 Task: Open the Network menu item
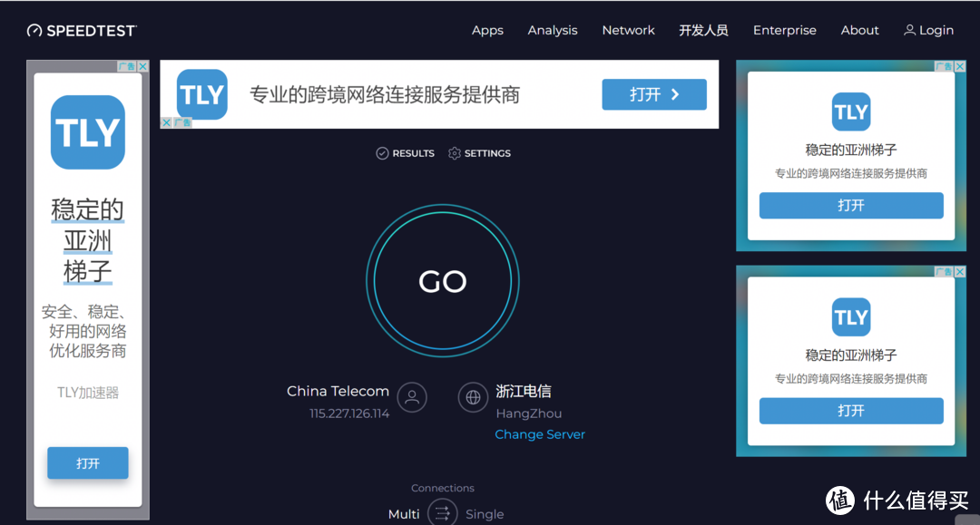[x=628, y=30]
